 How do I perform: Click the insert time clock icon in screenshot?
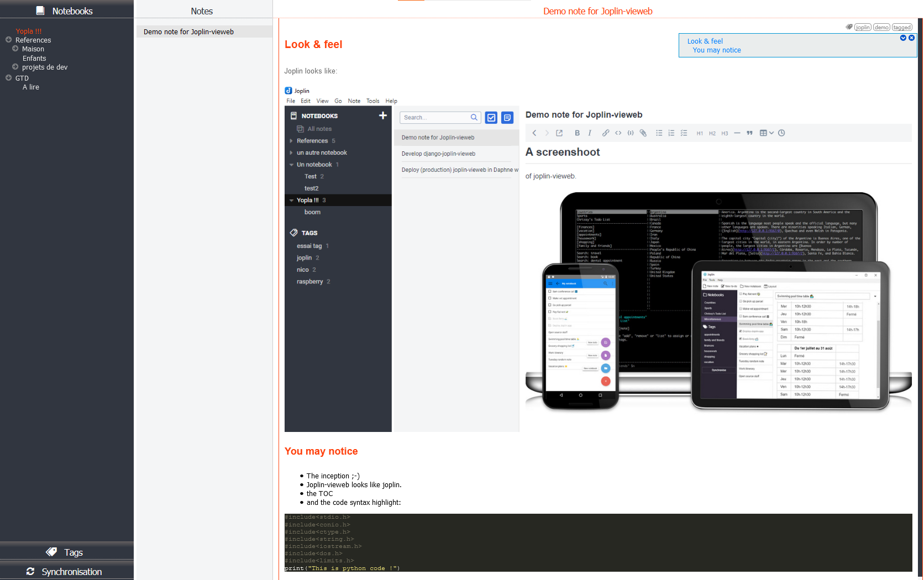[x=781, y=133]
